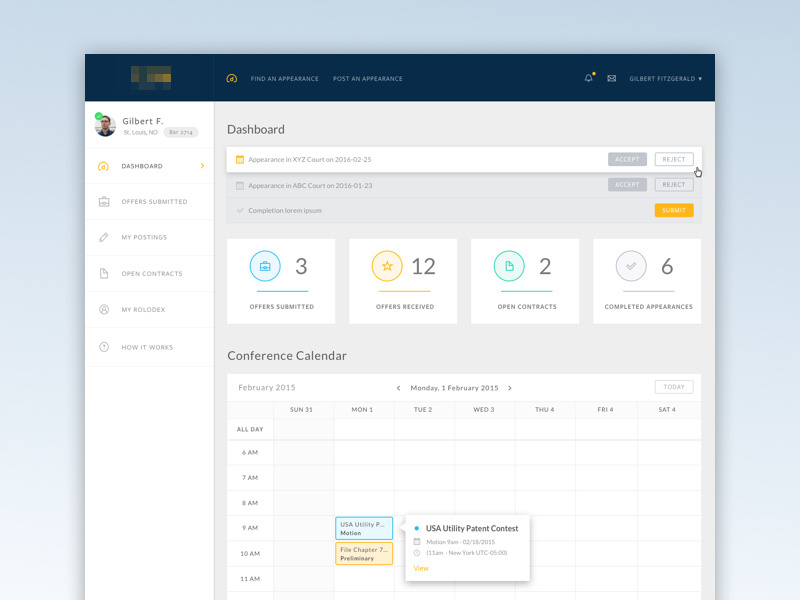
Task: Submit the Completion lorem ipsum item
Action: (x=674, y=210)
